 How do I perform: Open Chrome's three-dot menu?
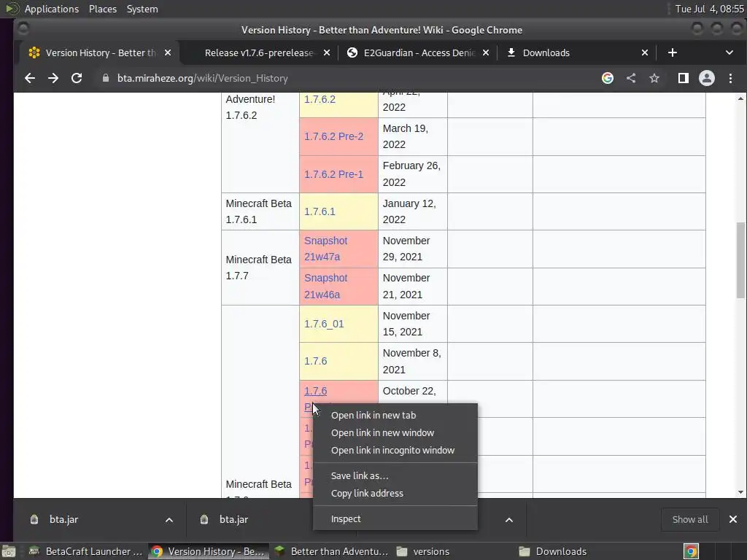(x=730, y=78)
